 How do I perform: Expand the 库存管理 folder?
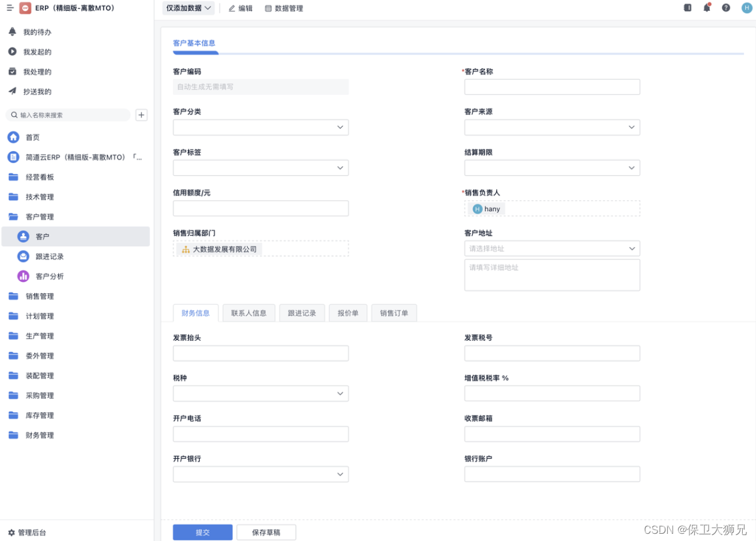tap(13, 415)
